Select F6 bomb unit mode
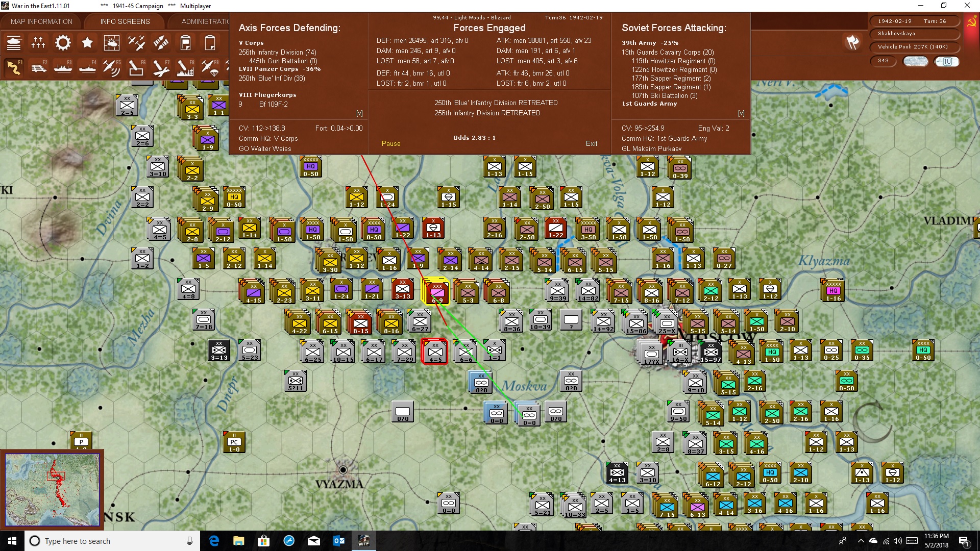 pos(136,67)
